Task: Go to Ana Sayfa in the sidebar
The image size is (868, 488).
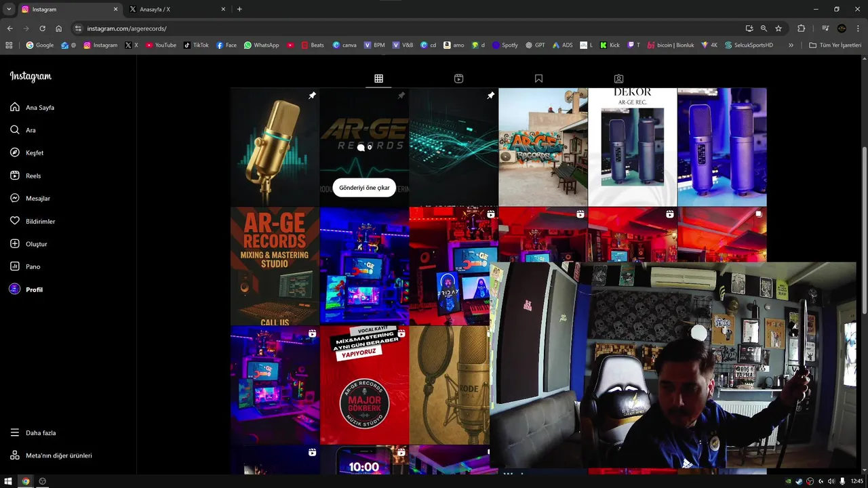Action: (x=32, y=107)
